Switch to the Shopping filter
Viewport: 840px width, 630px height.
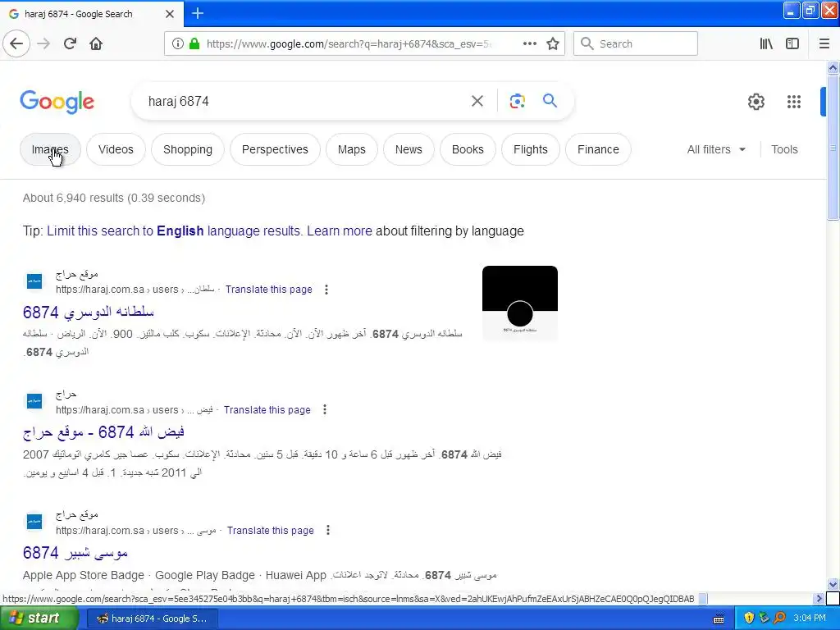pyautogui.click(x=188, y=149)
